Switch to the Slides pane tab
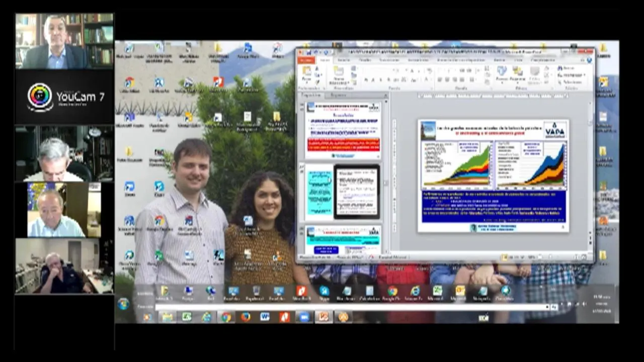 (311, 95)
